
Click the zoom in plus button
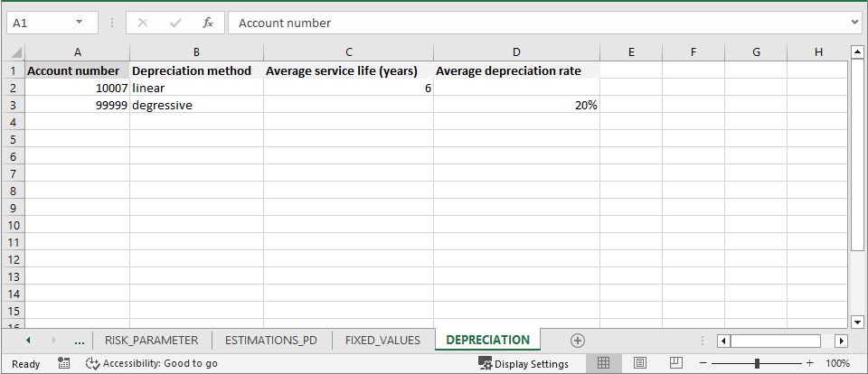pyautogui.click(x=810, y=363)
